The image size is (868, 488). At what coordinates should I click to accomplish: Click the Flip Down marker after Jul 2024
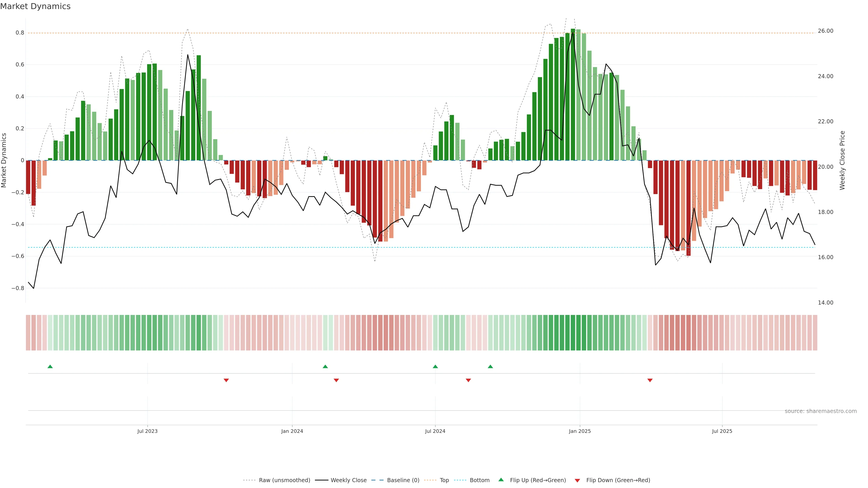(468, 380)
